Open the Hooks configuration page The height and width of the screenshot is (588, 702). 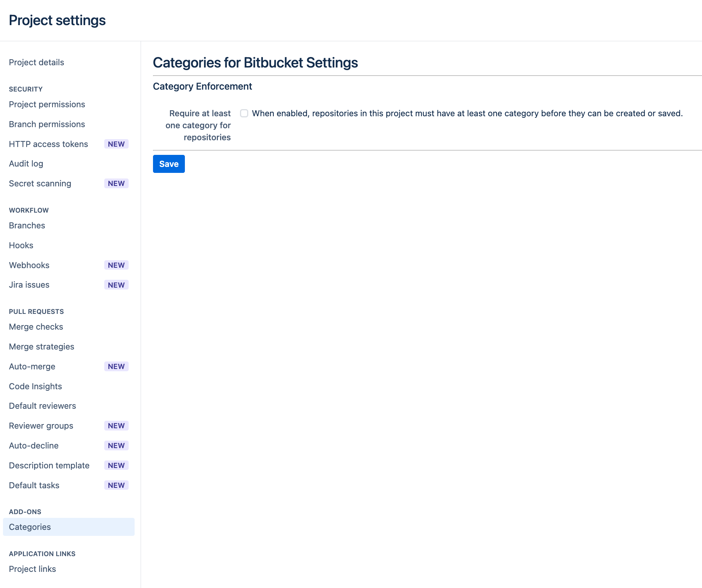(x=21, y=245)
